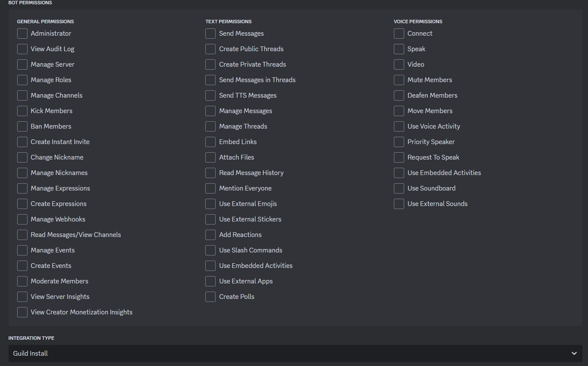Enable the Administrator permission checkbox

(22, 34)
